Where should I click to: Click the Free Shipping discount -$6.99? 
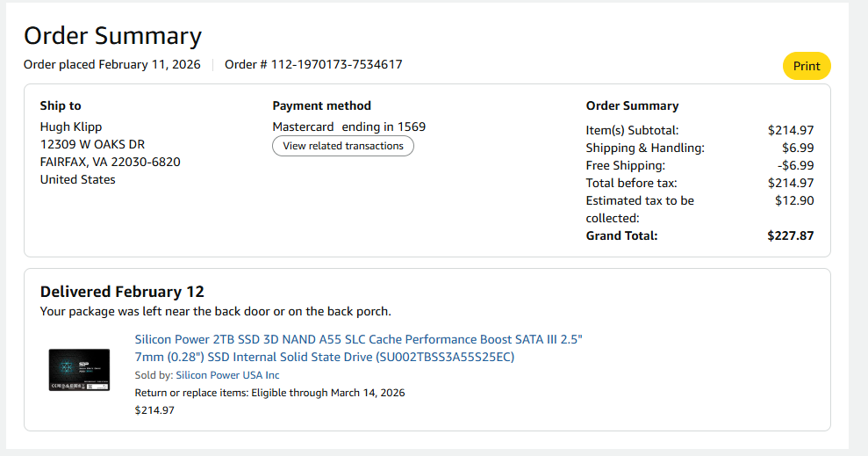(795, 165)
